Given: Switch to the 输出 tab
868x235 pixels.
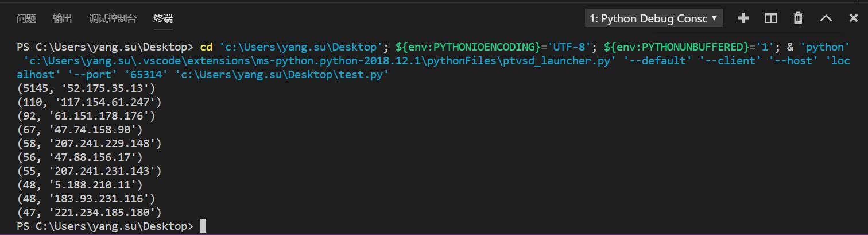Looking at the screenshot, I should tap(62, 18).
